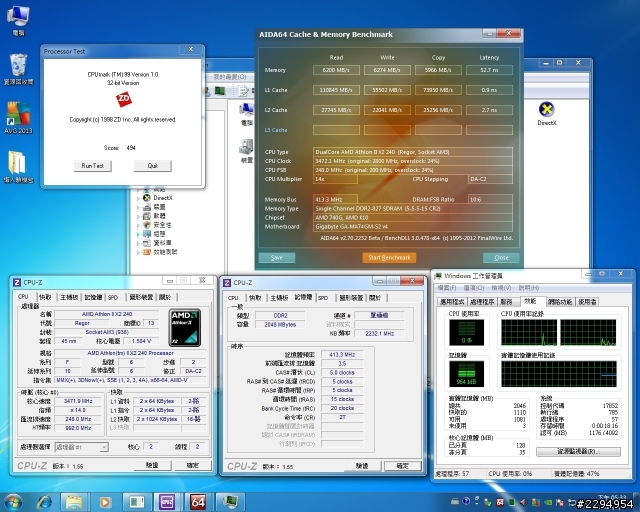Click the 電腦 computer icon in AIDA64 pane

pos(246,110)
